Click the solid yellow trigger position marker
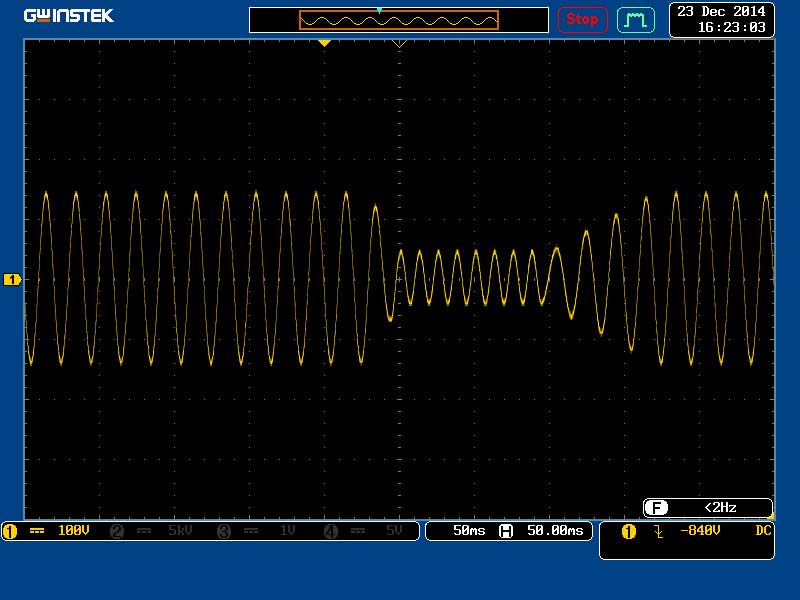Screen dimensions: 800x600 324,44
